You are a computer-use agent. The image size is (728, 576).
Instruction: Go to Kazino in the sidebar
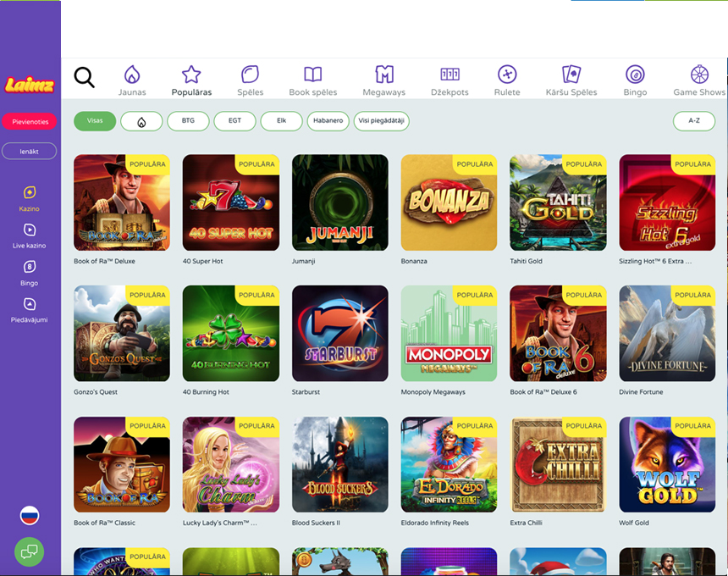point(30,199)
